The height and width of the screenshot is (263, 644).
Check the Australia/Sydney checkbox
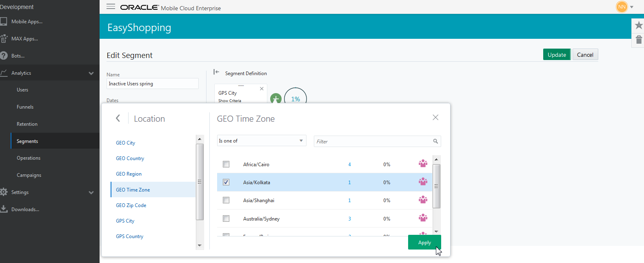[226, 218]
